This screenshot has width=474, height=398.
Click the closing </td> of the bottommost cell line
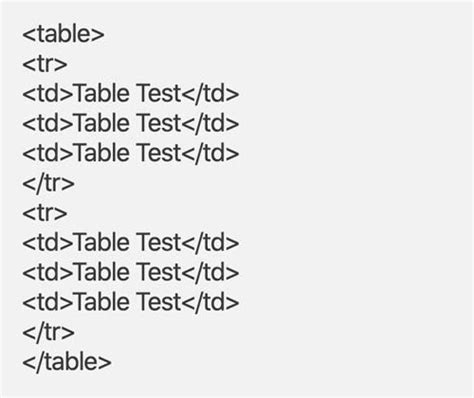click(211, 303)
